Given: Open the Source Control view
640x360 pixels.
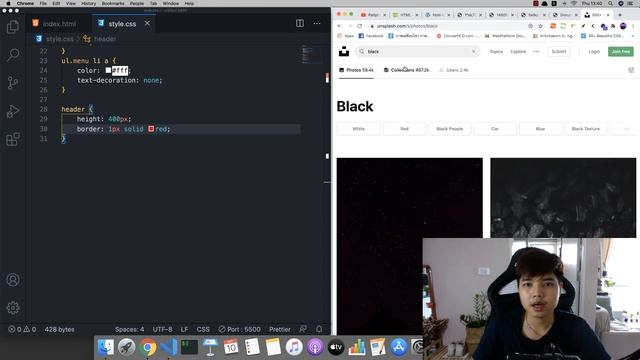Looking at the screenshot, I should tap(13, 83).
